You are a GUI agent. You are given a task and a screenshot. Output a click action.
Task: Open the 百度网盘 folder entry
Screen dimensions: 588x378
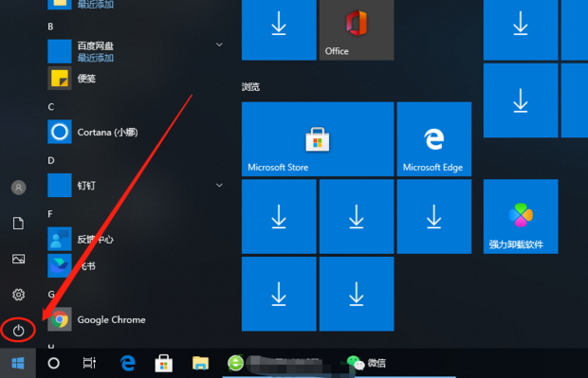click(136, 51)
